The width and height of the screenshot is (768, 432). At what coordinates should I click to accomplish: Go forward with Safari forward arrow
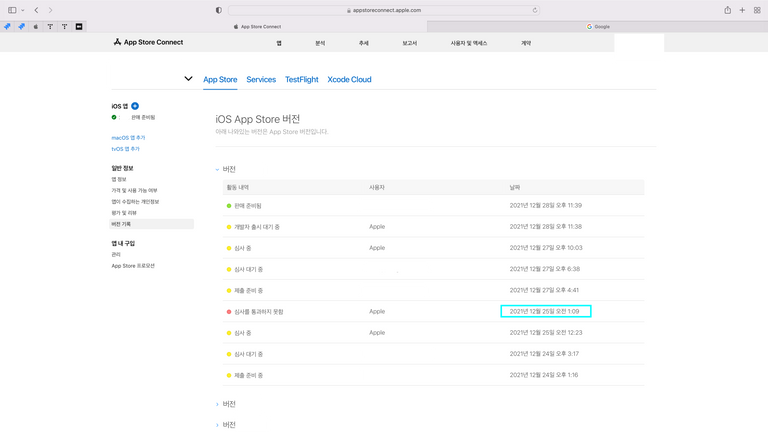coord(50,10)
